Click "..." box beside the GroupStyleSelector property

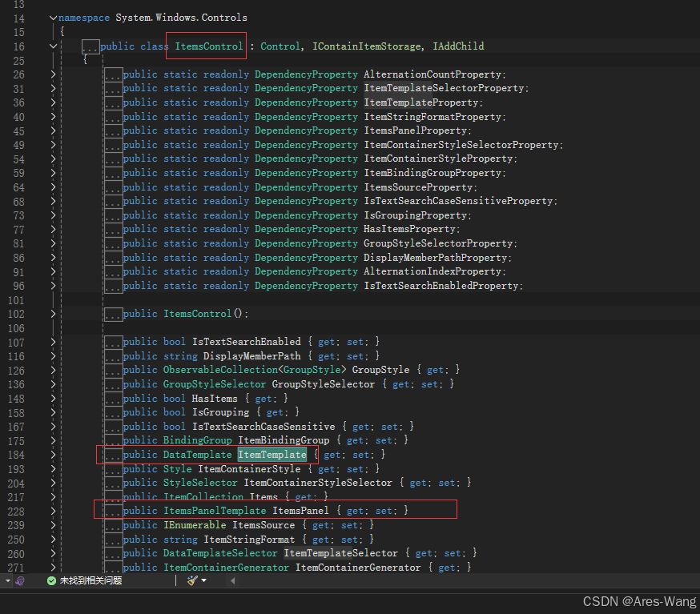112,383
